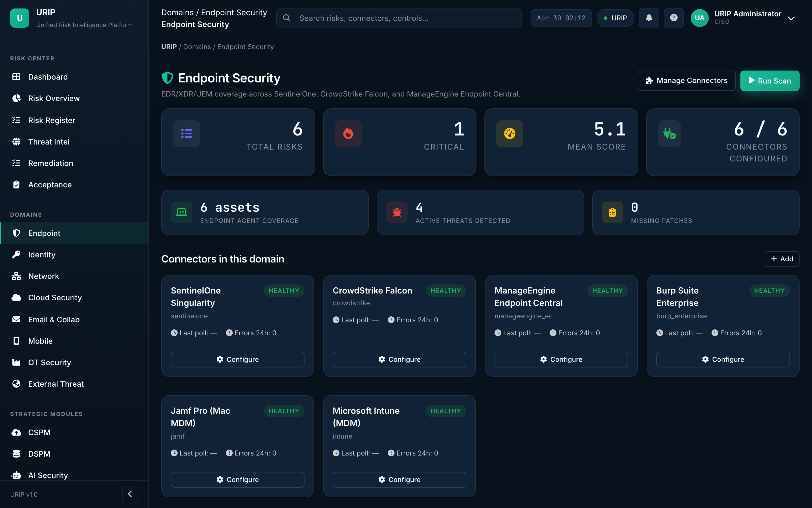This screenshot has width=812, height=508.
Task: Click HEALTHY badge on CrowdStrike Falcon
Action: [445, 291]
